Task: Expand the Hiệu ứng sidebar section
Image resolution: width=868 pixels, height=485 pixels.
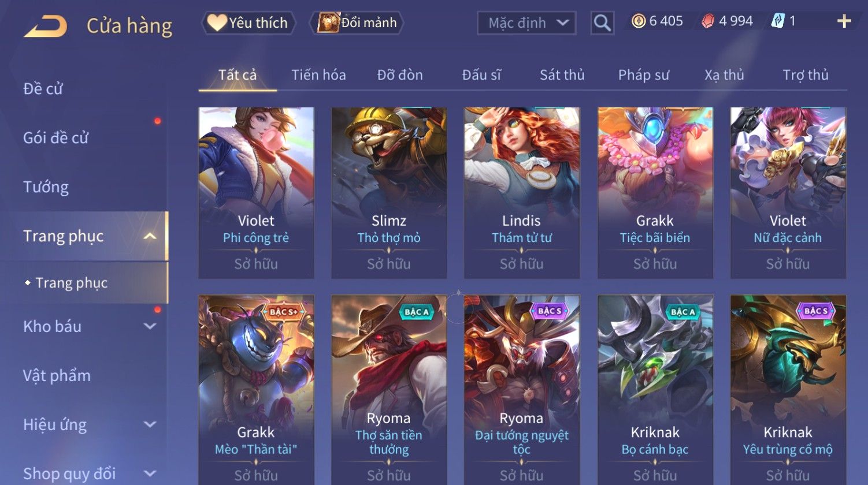Action: [150, 424]
